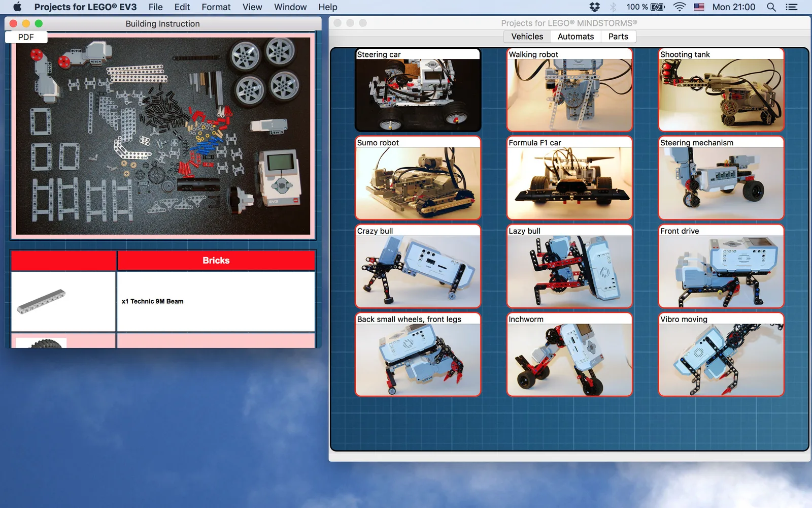
Task: Select the Shooting tank thumbnail
Action: coord(721,90)
